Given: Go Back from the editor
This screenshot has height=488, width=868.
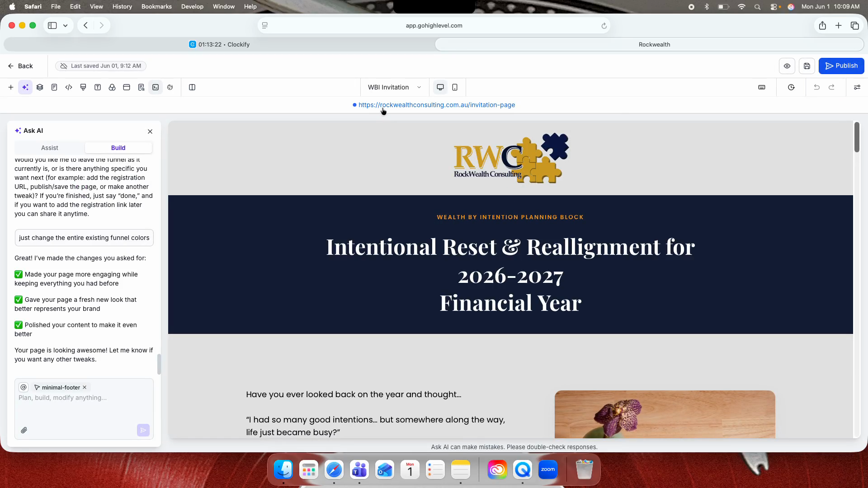Looking at the screenshot, I should point(20,66).
